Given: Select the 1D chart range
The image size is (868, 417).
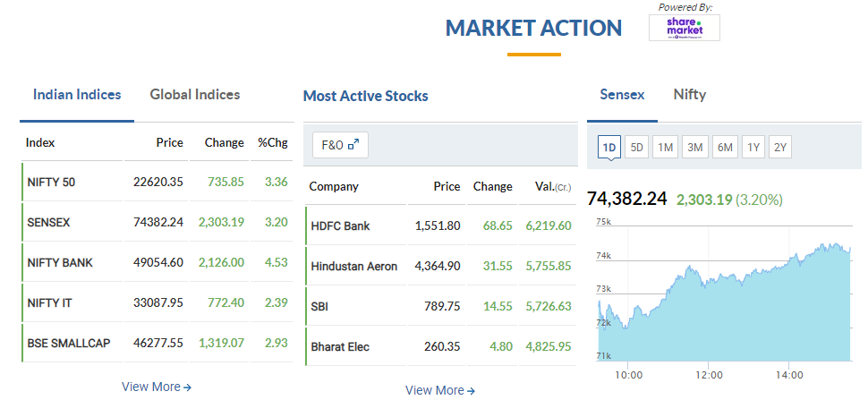Looking at the screenshot, I should click(x=609, y=148).
